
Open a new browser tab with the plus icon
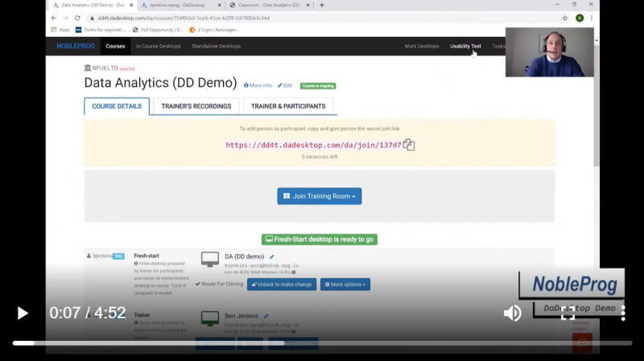[x=321, y=5]
